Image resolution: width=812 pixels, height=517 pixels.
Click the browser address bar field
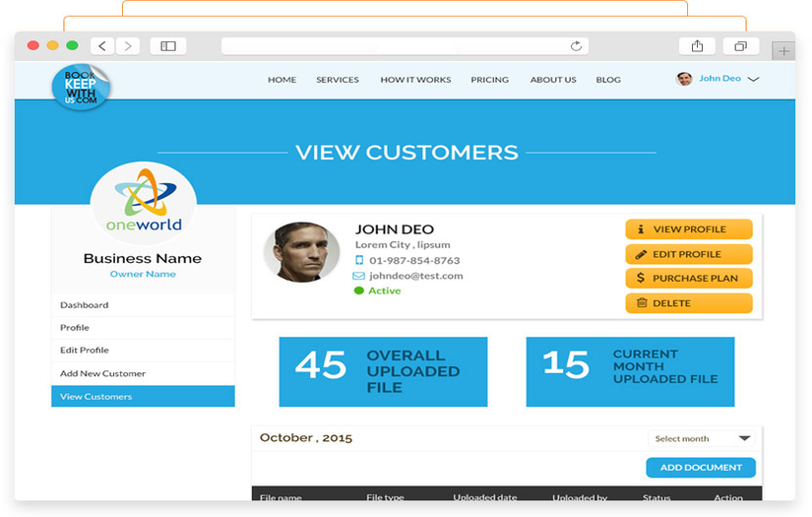(x=405, y=46)
